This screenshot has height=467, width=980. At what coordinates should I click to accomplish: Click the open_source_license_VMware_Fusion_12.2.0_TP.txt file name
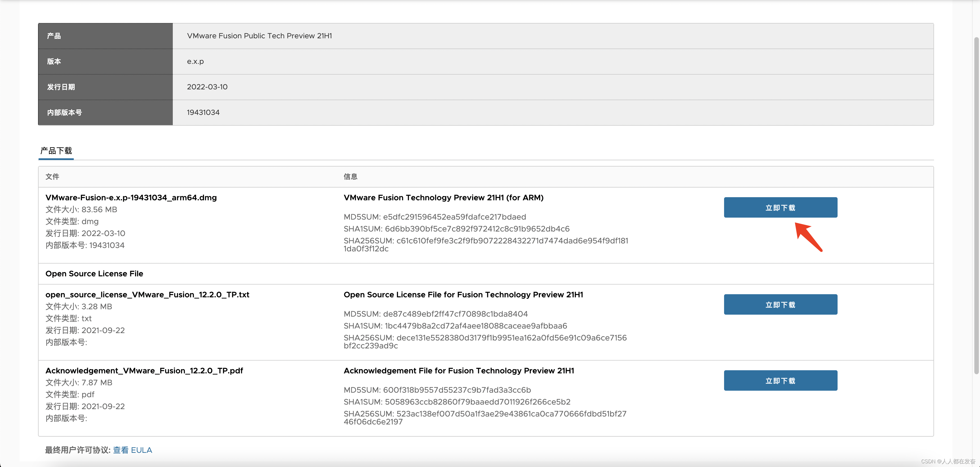[x=147, y=294]
